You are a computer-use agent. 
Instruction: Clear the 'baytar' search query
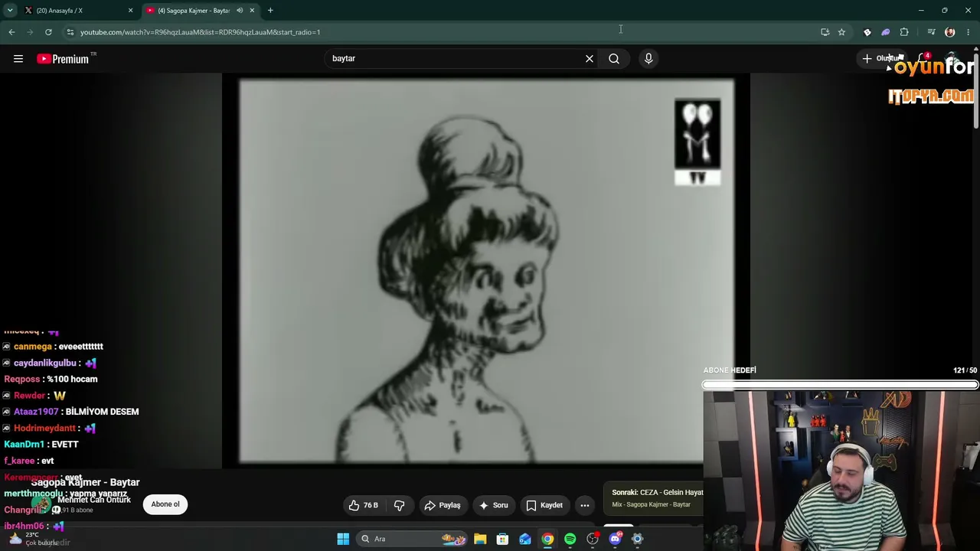click(590, 58)
